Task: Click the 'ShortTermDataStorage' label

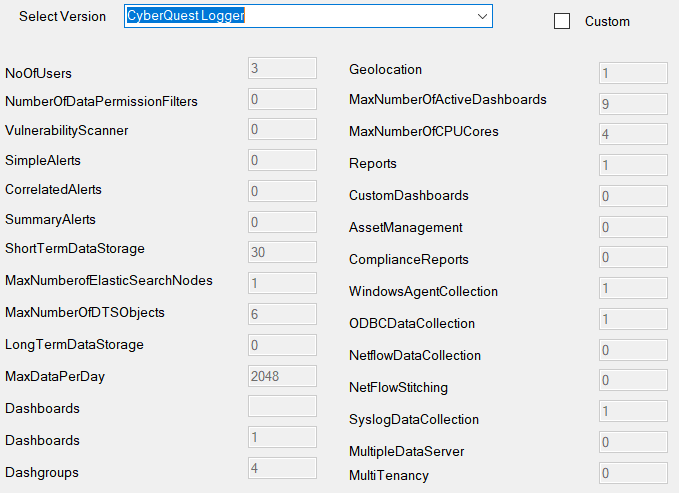Action: 75,249
